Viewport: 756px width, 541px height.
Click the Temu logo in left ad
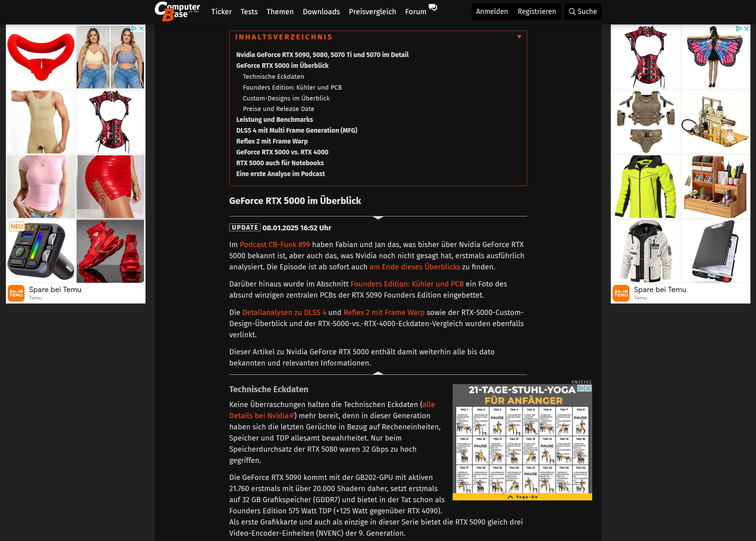(x=16, y=293)
